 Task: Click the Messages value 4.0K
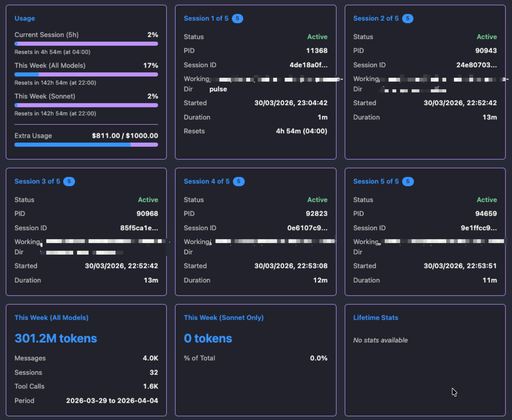tap(150, 358)
